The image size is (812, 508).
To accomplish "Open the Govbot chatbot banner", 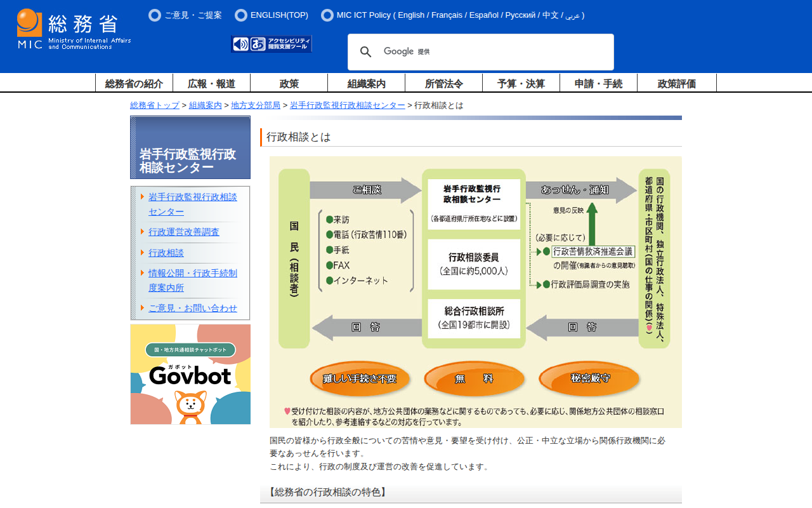I will (190, 375).
